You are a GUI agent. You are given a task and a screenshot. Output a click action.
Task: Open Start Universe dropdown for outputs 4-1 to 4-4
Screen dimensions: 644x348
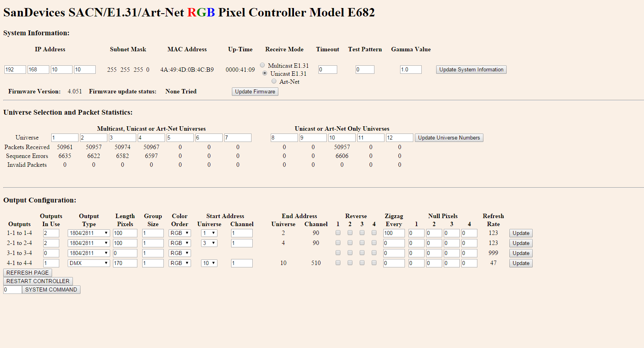[x=209, y=263]
